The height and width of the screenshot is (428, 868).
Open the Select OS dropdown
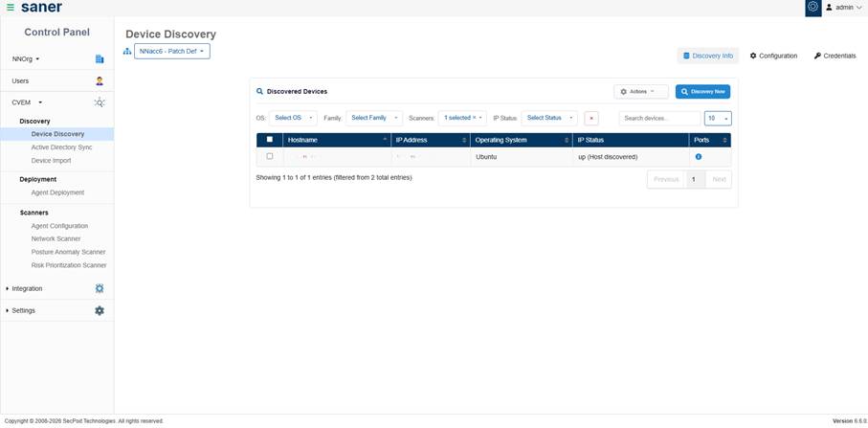pyautogui.click(x=293, y=118)
